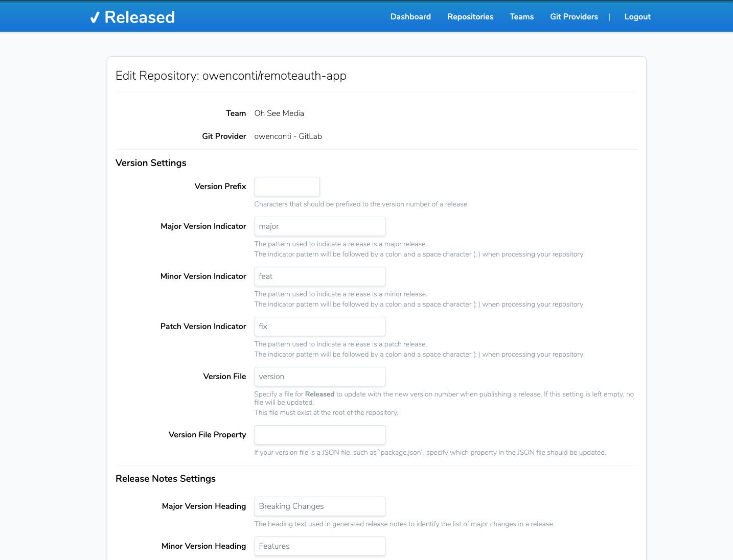Click the Released checkmark logo
Viewport: 733px width, 560px height.
[x=132, y=17]
